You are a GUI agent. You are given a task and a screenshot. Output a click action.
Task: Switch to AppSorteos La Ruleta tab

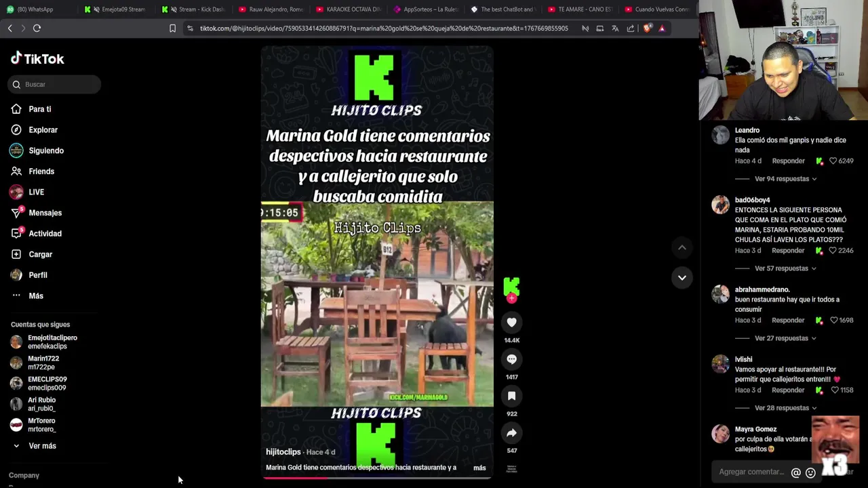[x=427, y=9]
